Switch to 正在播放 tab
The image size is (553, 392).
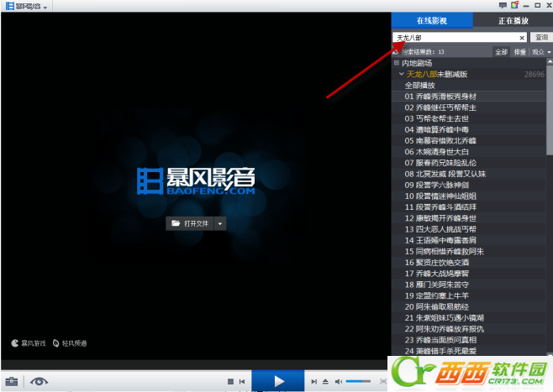513,20
